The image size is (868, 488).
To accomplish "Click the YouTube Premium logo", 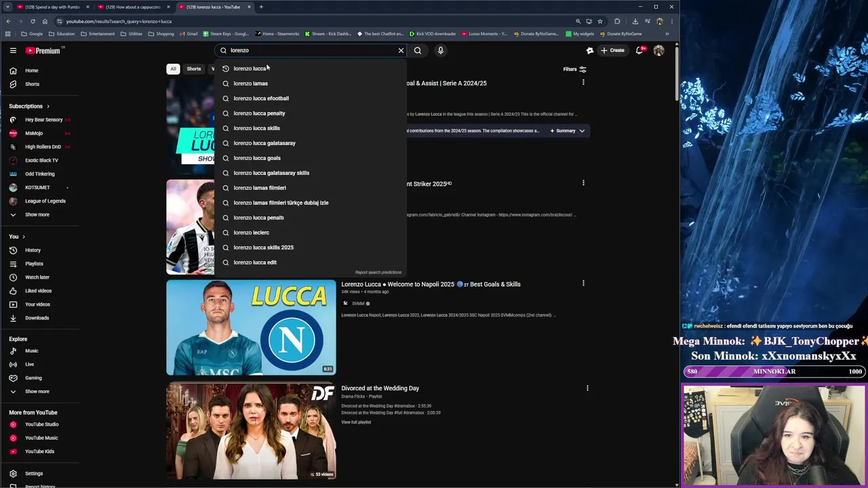I will tap(43, 51).
